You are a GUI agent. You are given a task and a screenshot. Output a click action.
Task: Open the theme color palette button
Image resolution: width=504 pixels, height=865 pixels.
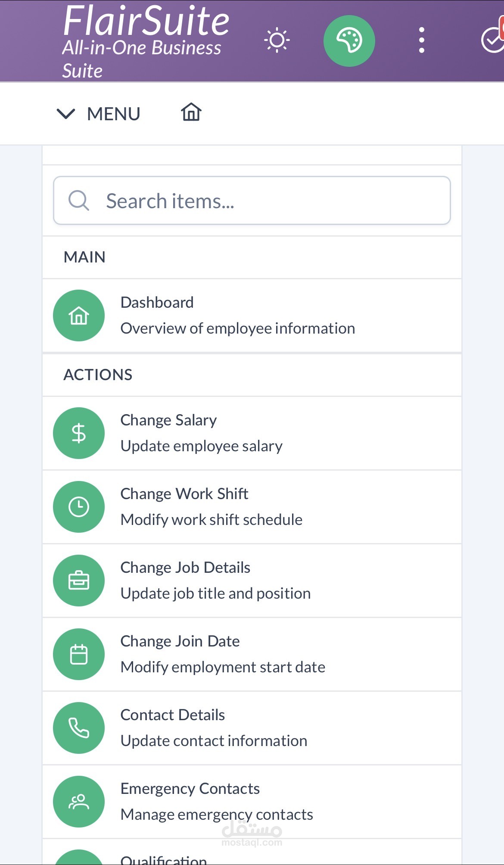pos(349,41)
